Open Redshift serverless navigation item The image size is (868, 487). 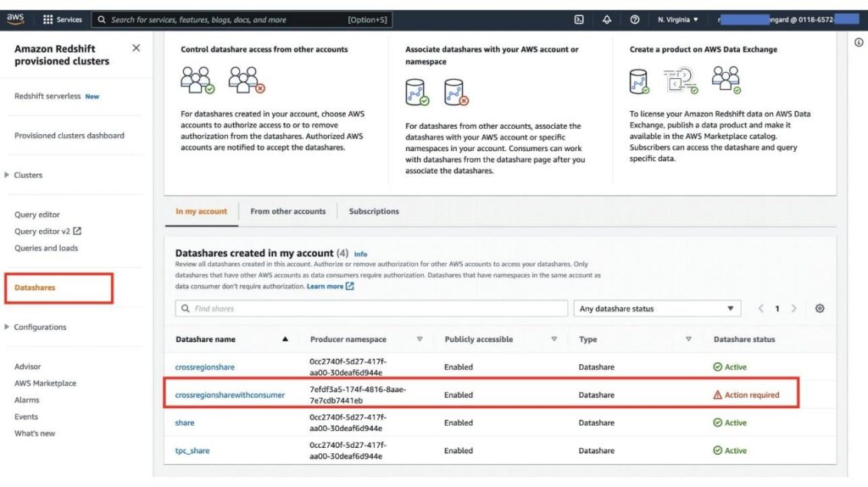47,96
